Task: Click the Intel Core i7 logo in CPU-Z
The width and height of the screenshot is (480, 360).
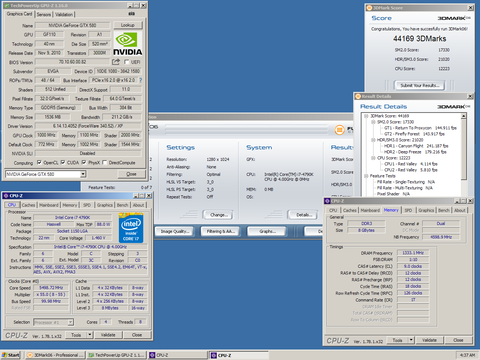Action: point(131,228)
